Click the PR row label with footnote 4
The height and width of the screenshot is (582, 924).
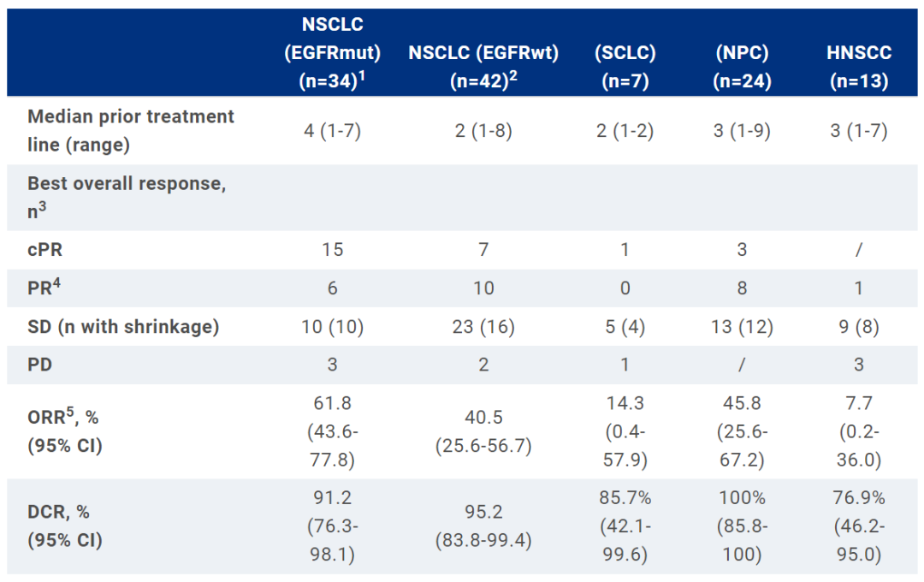click(43, 288)
